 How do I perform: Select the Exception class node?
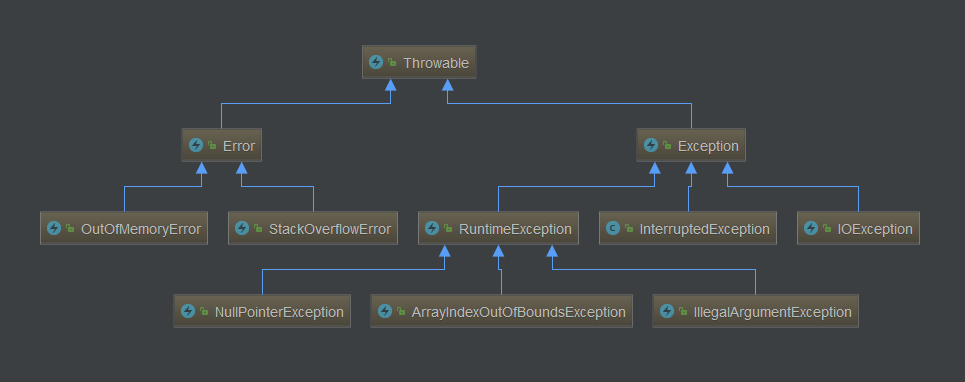coord(691,145)
